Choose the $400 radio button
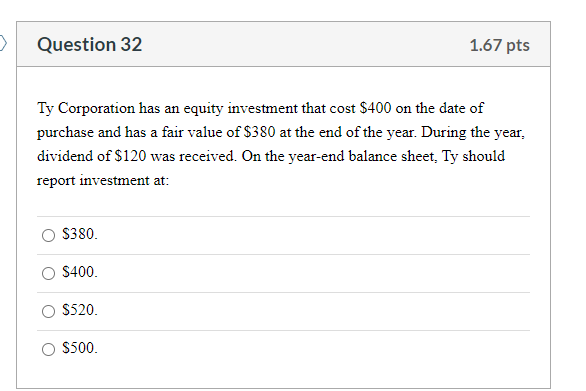The height and width of the screenshot is (391, 586). click(x=48, y=273)
